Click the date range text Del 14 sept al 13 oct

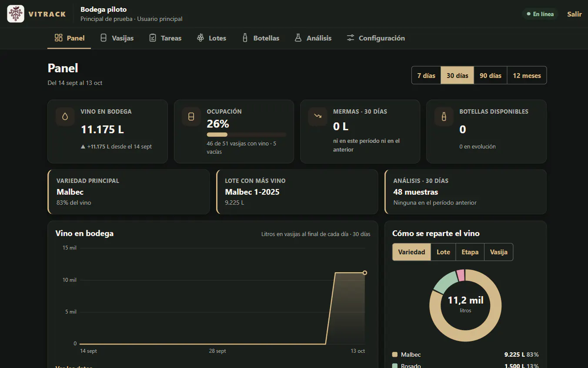click(75, 83)
